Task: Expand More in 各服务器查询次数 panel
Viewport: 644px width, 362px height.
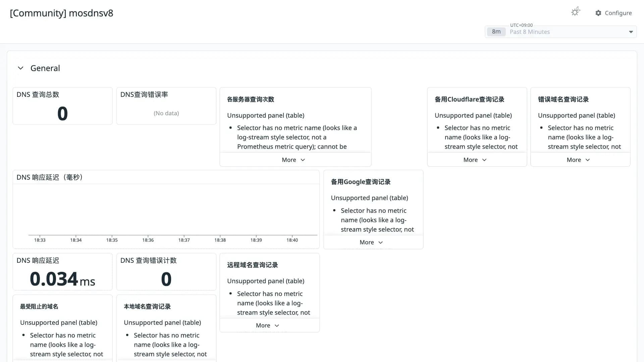Action: (293, 160)
